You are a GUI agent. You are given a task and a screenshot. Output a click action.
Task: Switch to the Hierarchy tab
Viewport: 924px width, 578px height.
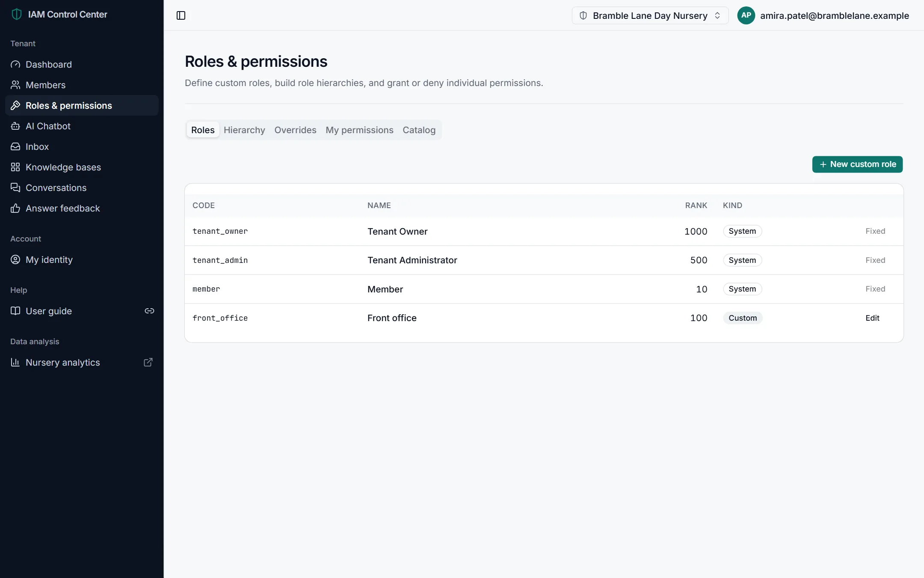[x=244, y=130]
